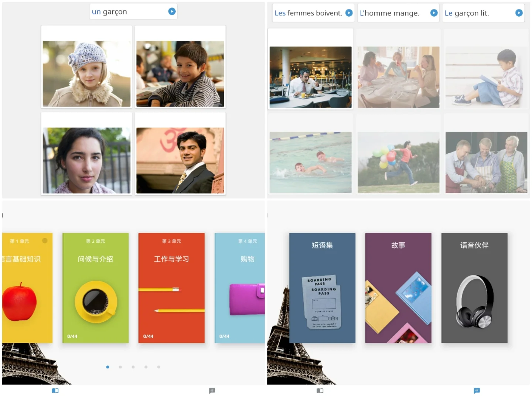Open the extended learning tab icon in left panel
The image size is (532, 399).
pyautogui.click(x=212, y=391)
